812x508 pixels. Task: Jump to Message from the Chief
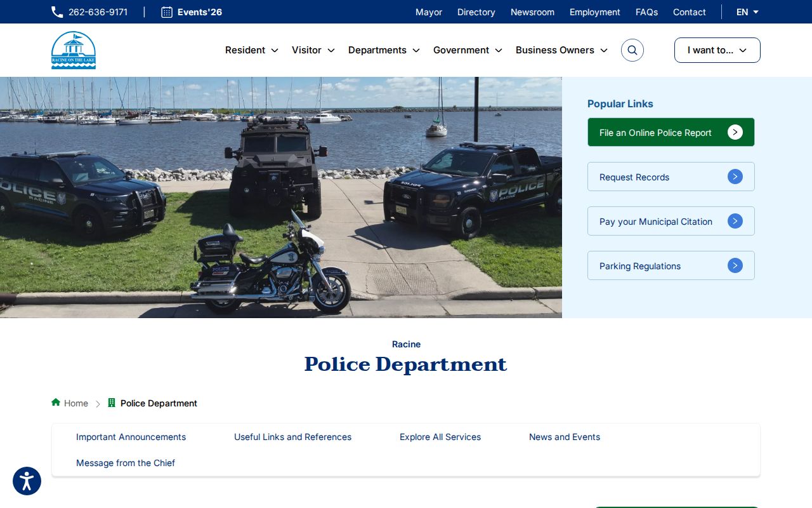[126, 463]
